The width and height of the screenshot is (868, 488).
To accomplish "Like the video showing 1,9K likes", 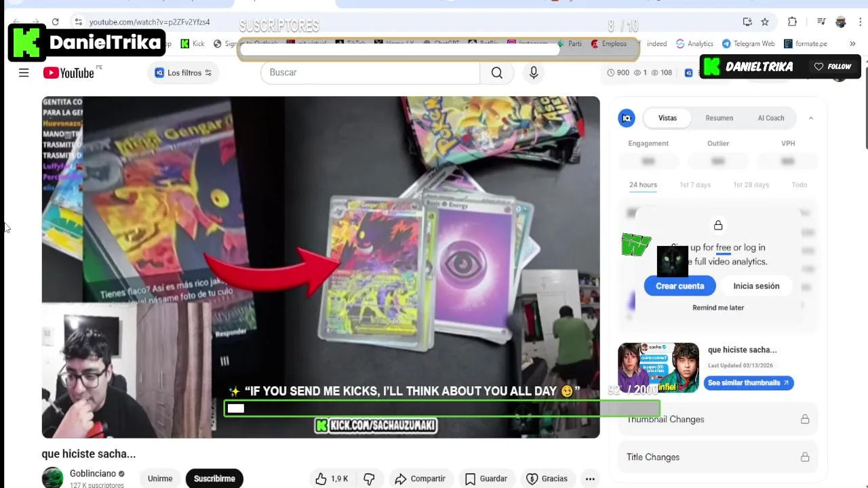I will point(332,479).
